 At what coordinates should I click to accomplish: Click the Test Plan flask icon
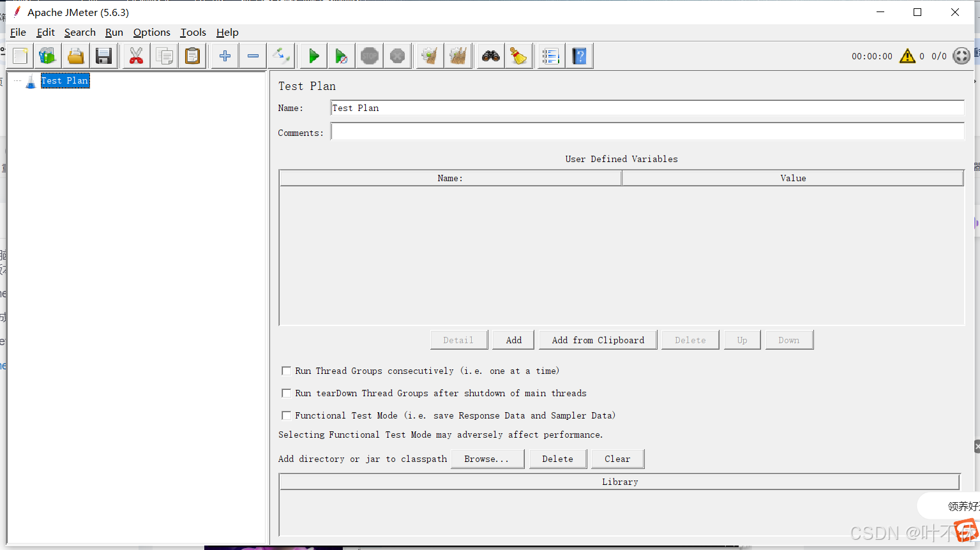[31, 81]
